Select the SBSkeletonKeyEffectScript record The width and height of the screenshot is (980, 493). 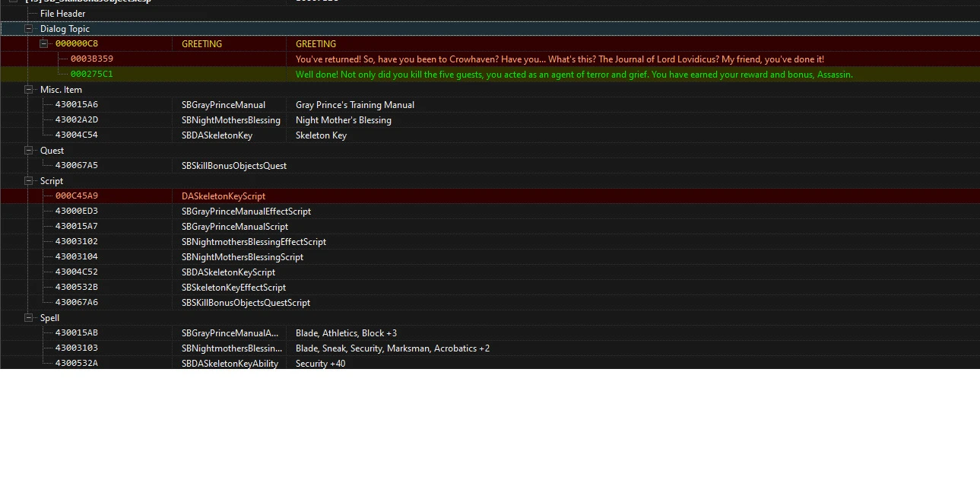pos(233,288)
